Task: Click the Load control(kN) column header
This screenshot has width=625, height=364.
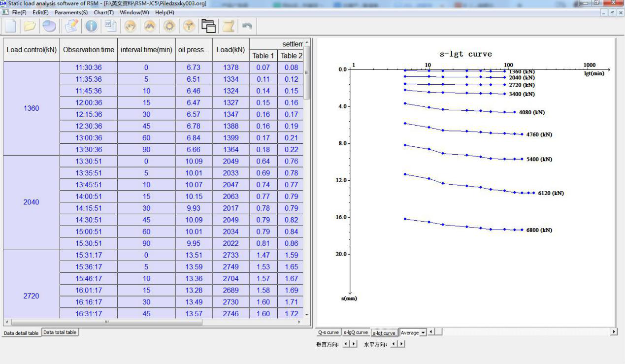Action: (x=32, y=50)
